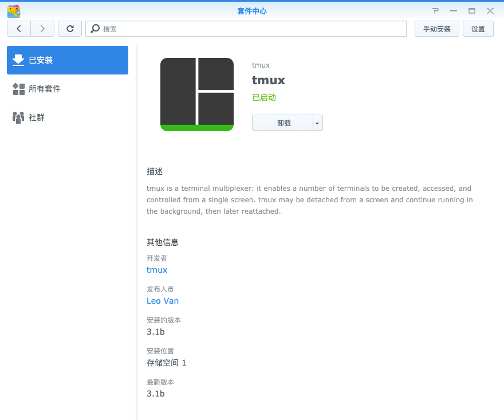Click the 社群 people icon in sidebar
Screen dimensions: 504x420
tap(18, 117)
